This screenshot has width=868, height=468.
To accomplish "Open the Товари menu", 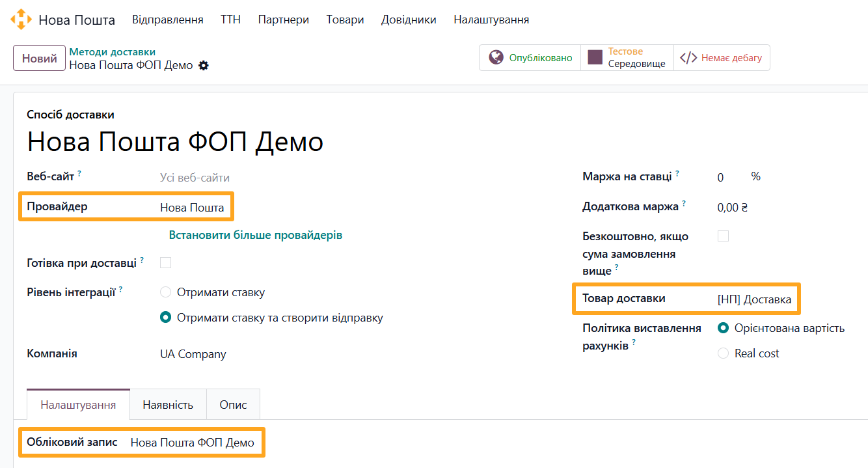I will (x=346, y=20).
